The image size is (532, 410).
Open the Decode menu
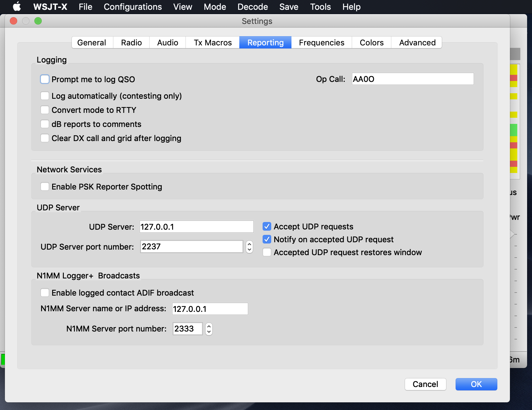[253, 7]
